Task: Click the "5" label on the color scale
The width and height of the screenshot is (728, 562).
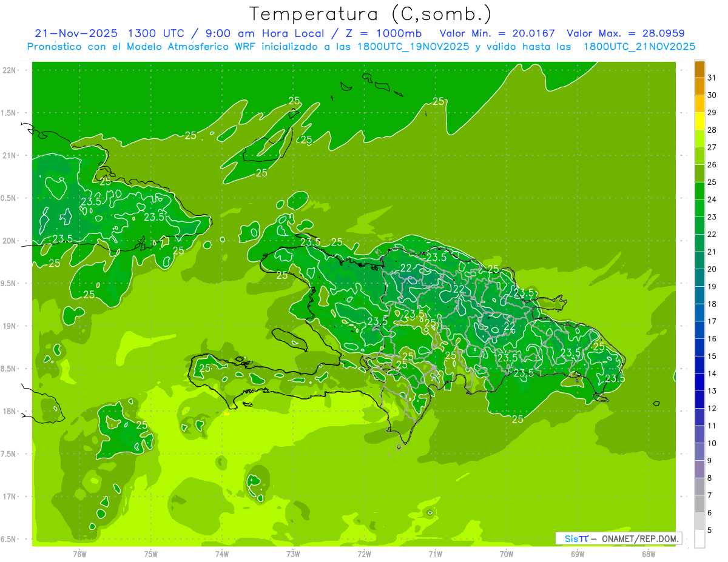Action: [x=710, y=530]
